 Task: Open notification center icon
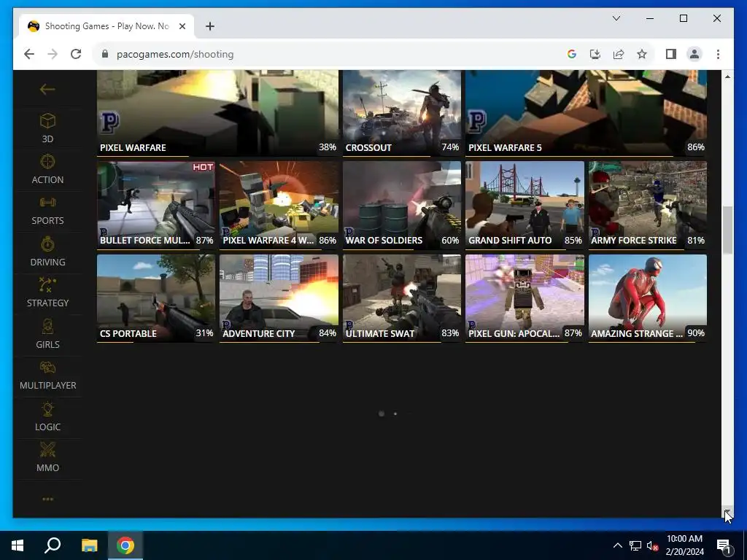click(x=724, y=545)
